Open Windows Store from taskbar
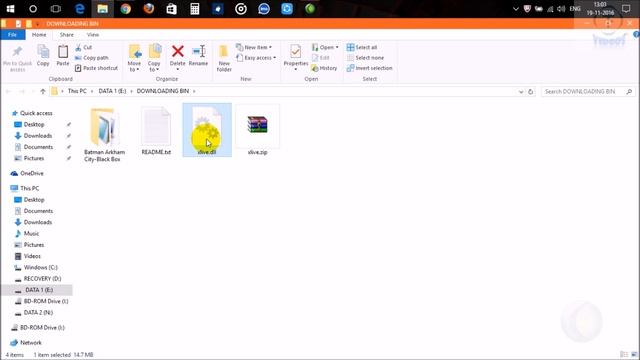This screenshot has height=360, width=640. (x=171, y=9)
